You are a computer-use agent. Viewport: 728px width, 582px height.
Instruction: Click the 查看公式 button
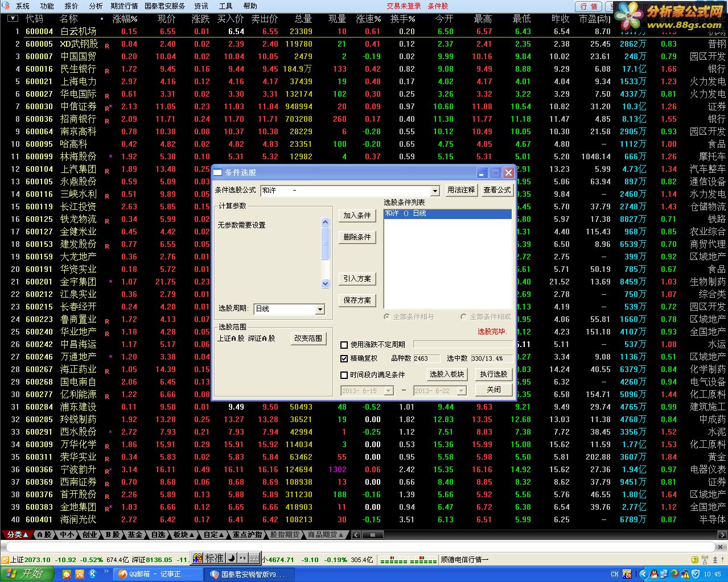497,190
